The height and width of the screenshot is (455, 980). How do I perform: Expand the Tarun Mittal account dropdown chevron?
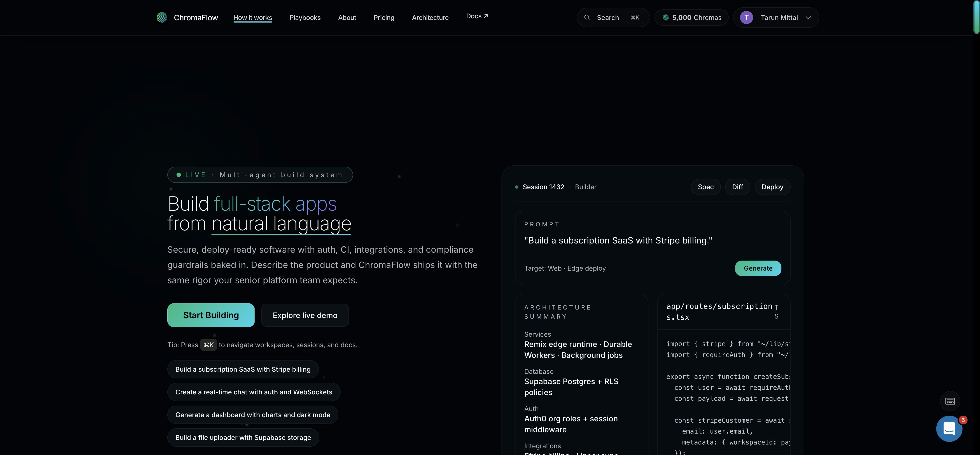click(x=808, y=17)
